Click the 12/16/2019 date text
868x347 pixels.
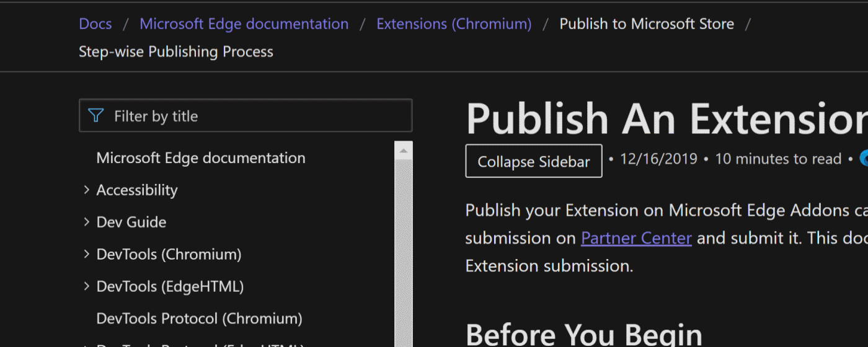click(658, 159)
